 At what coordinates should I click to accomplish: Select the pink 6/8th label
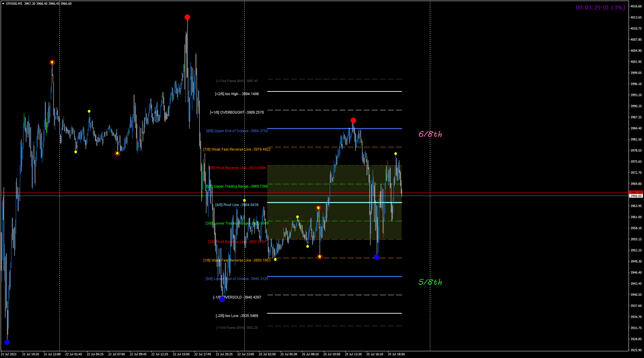coord(430,134)
